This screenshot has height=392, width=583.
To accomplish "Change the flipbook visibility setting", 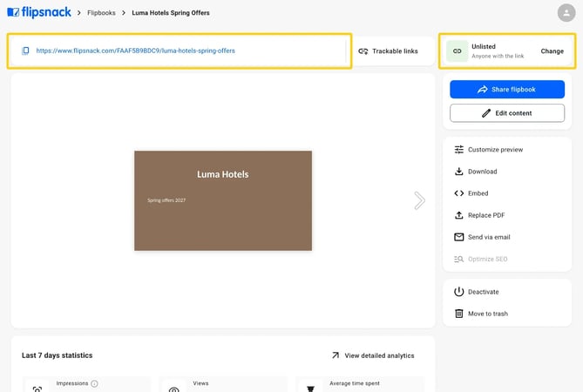I will [552, 51].
